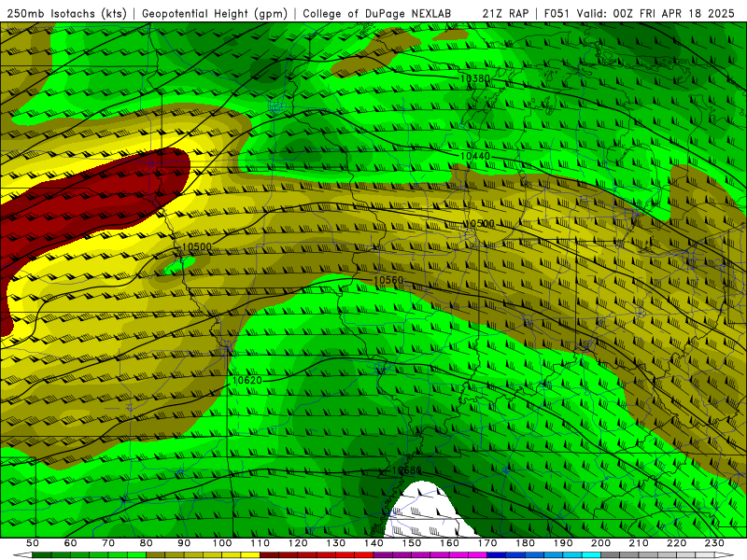Click the '160' value on the color scale

(x=450, y=543)
